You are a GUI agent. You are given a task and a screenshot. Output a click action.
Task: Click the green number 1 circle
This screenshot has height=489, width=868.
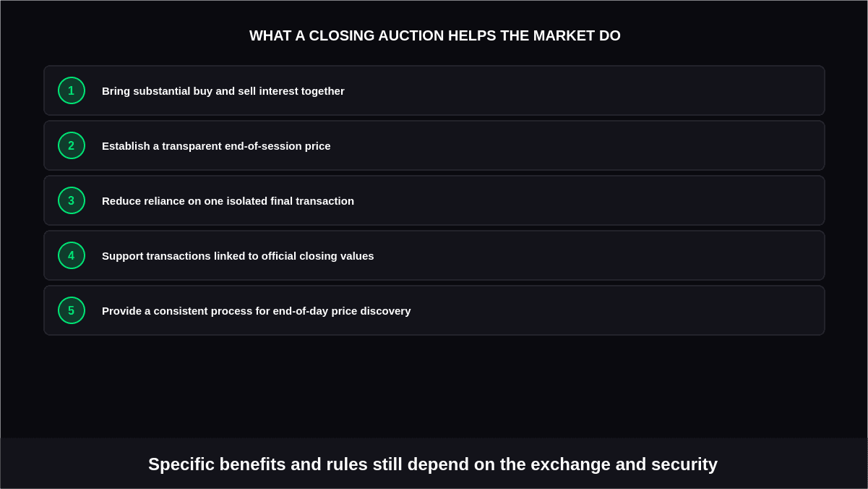tap(72, 90)
